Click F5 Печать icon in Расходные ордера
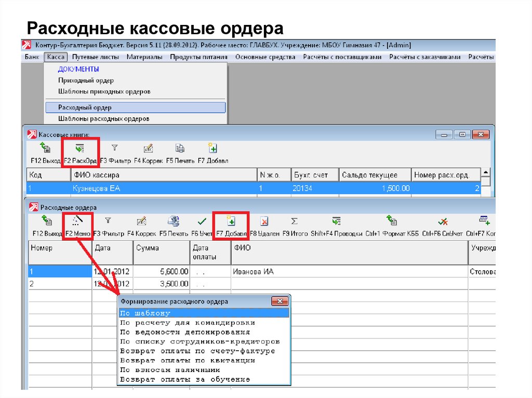Viewport: 532px width, 398px height. pos(173,222)
